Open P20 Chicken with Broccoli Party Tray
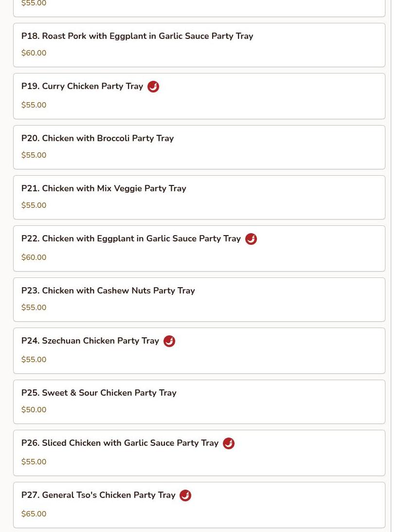 coord(199,147)
